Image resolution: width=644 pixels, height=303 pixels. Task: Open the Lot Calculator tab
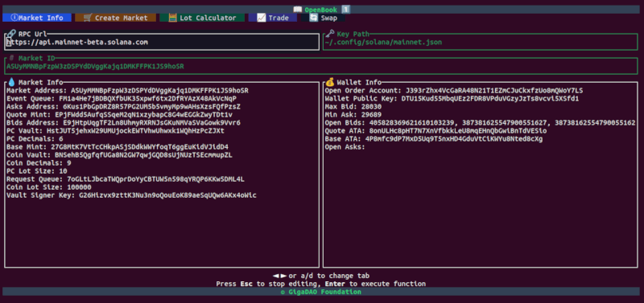pyautogui.click(x=202, y=18)
